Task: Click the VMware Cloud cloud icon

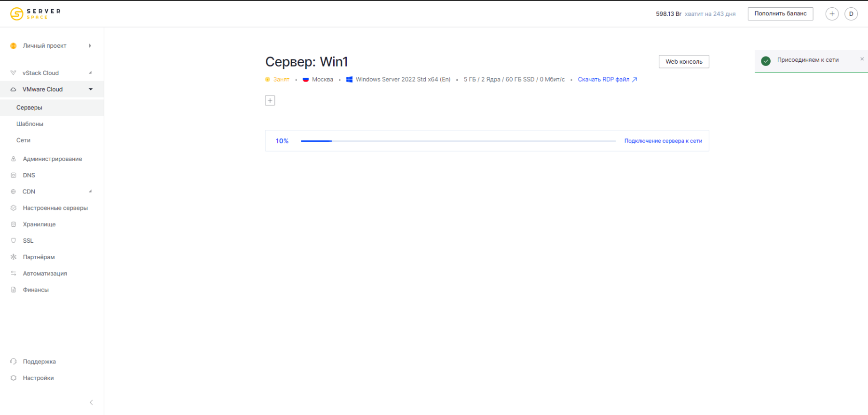Action: coord(13,89)
